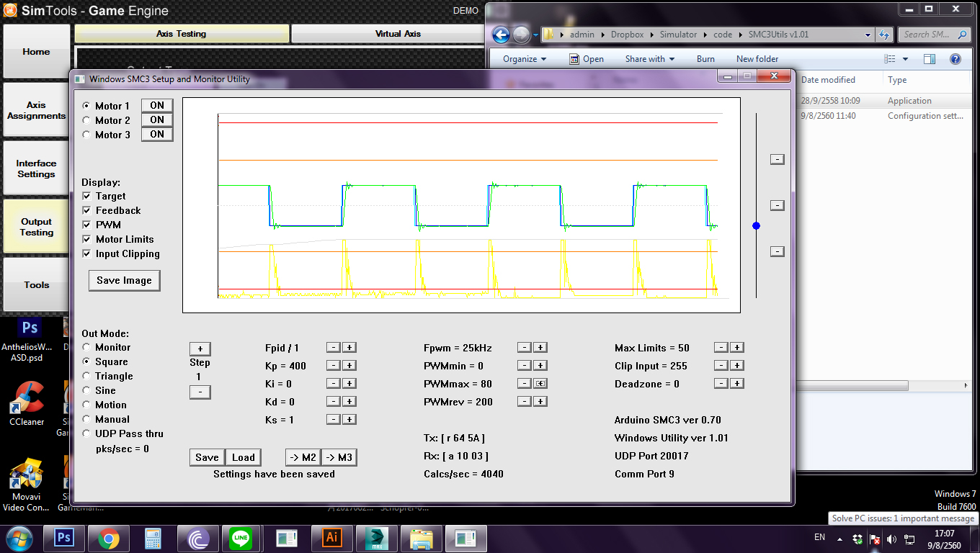Go back in the Explorer window
Image resolution: width=980 pixels, height=553 pixels.
[501, 35]
